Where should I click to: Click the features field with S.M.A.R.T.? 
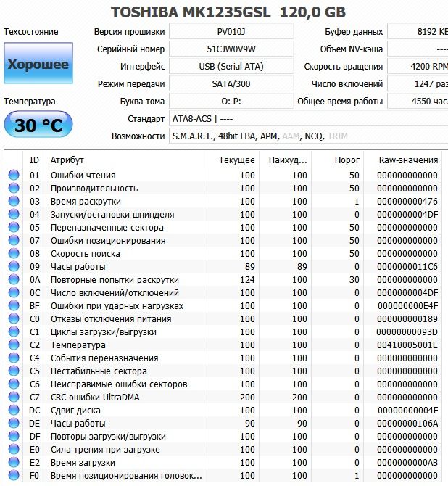tap(309, 136)
